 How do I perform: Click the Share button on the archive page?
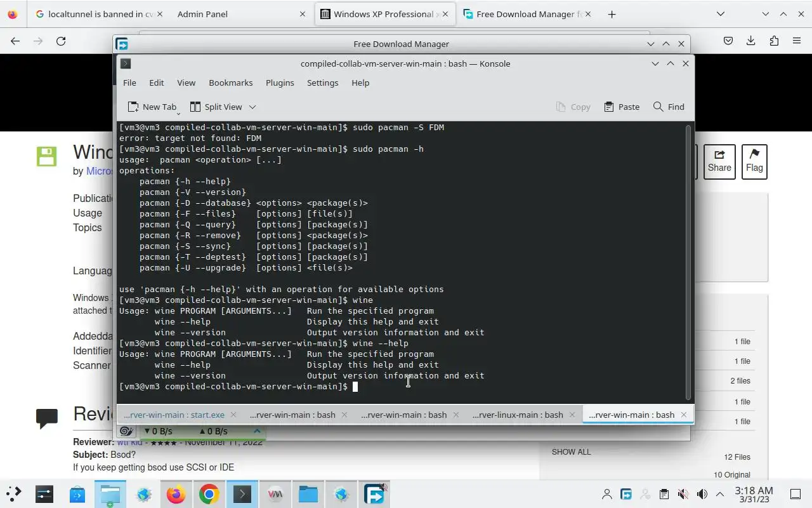pos(719,161)
